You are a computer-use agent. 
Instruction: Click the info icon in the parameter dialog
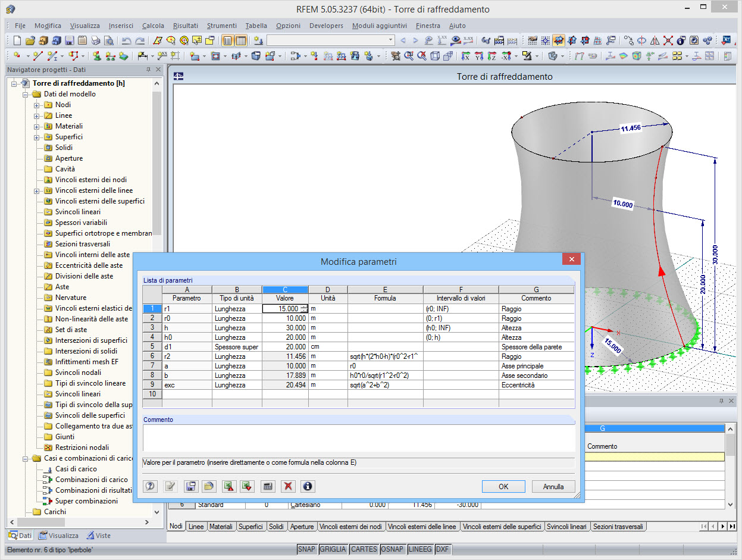(x=308, y=486)
